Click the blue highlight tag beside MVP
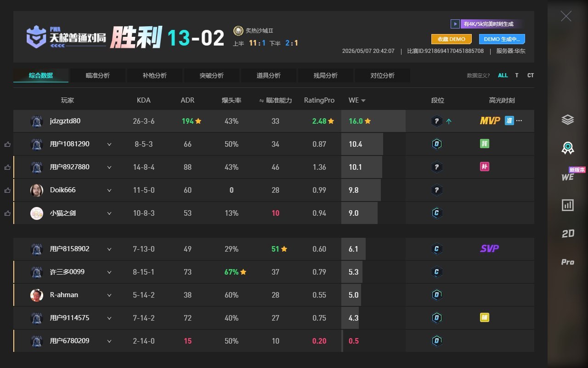The width and height of the screenshot is (588, 368). 509,121
